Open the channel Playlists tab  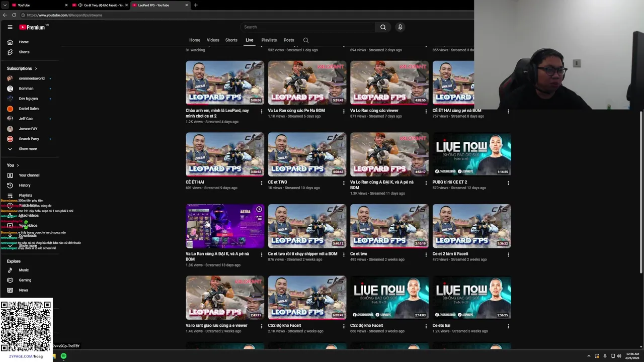pos(269,40)
